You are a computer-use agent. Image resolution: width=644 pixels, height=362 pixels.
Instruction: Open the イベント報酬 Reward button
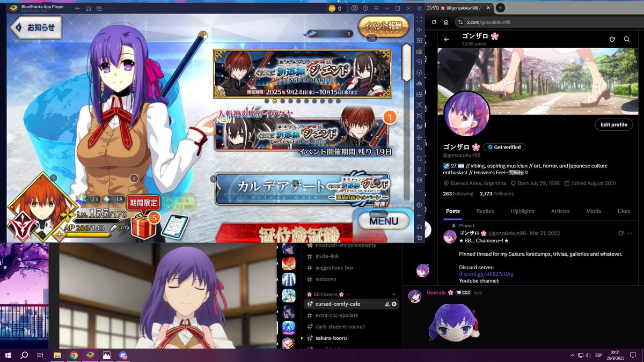click(383, 27)
